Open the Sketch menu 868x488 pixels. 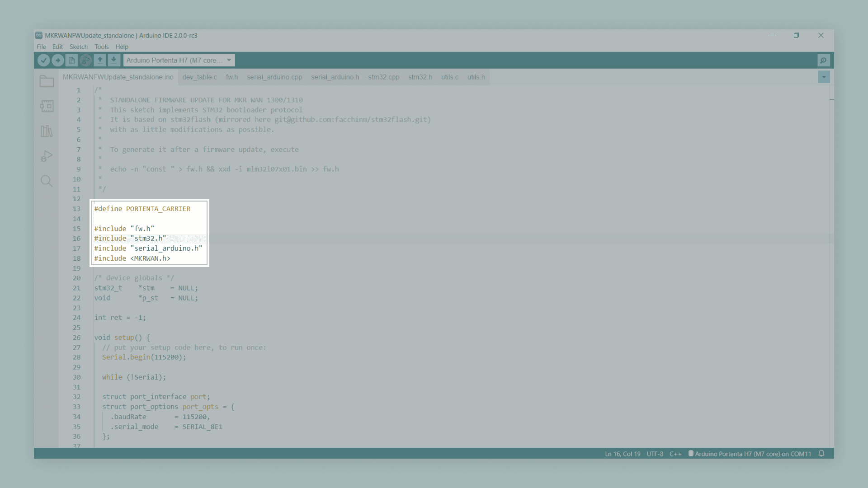coord(78,47)
